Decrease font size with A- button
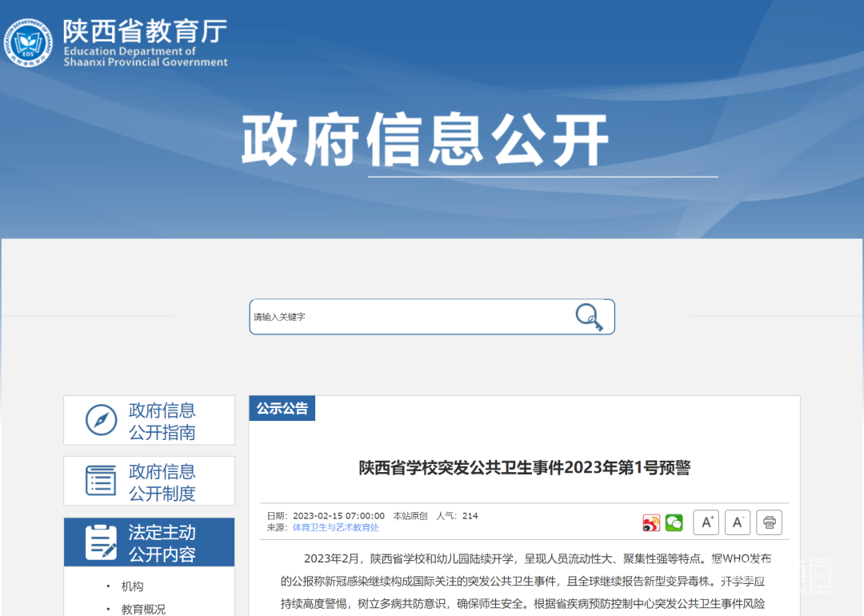This screenshot has height=616, width=864. pyautogui.click(x=738, y=522)
